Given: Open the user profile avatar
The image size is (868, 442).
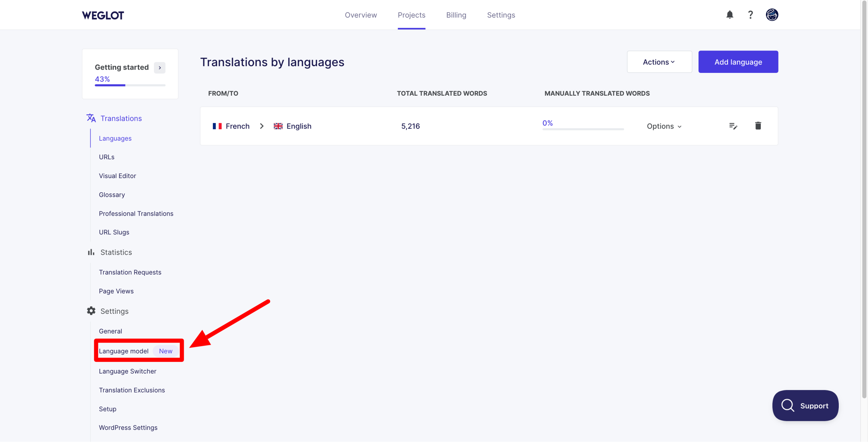Looking at the screenshot, I should point(773,15).
